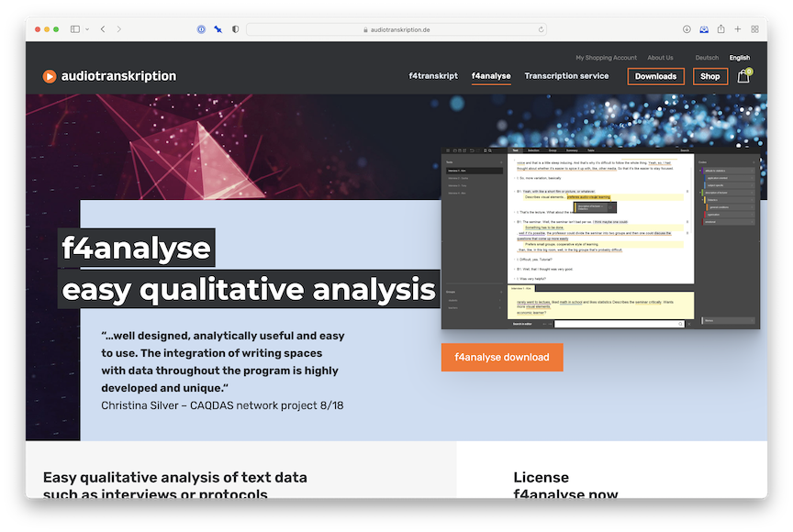Click the 'License' heading
This screenshot has height=532, width=793.
coord(542,478)
